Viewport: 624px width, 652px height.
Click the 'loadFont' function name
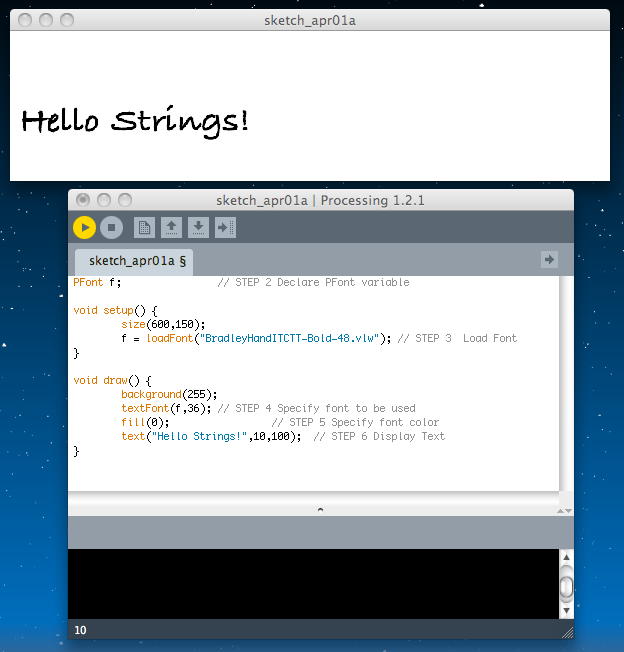click(x=170, y=338)
